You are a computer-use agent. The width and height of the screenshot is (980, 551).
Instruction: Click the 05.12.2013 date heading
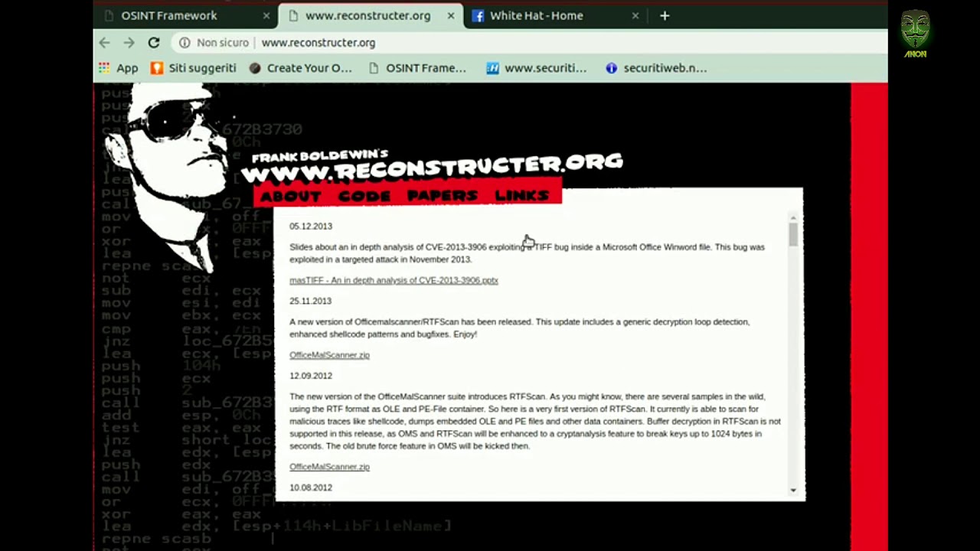[x=311, y=227]
